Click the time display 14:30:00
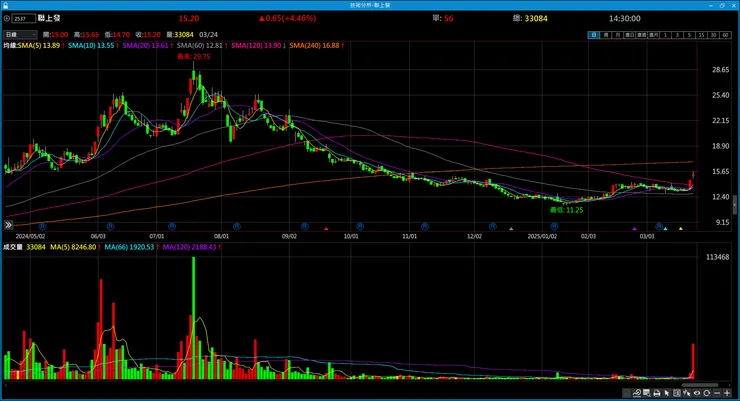The image size is (740, 401). [x=624, y=18]
